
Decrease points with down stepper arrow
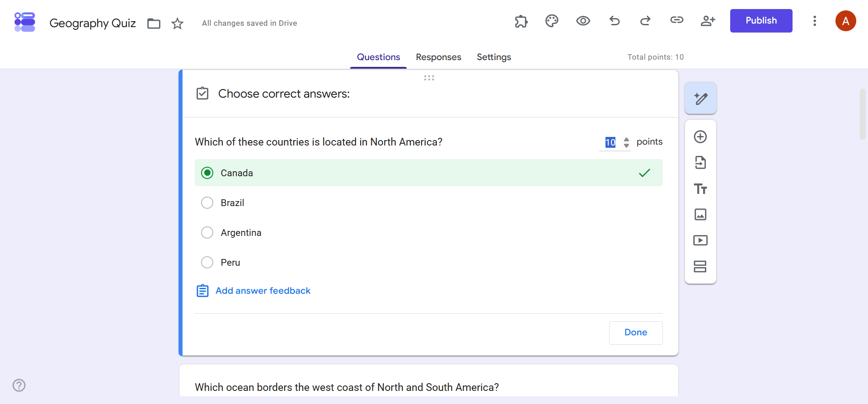tap(626, 146)
